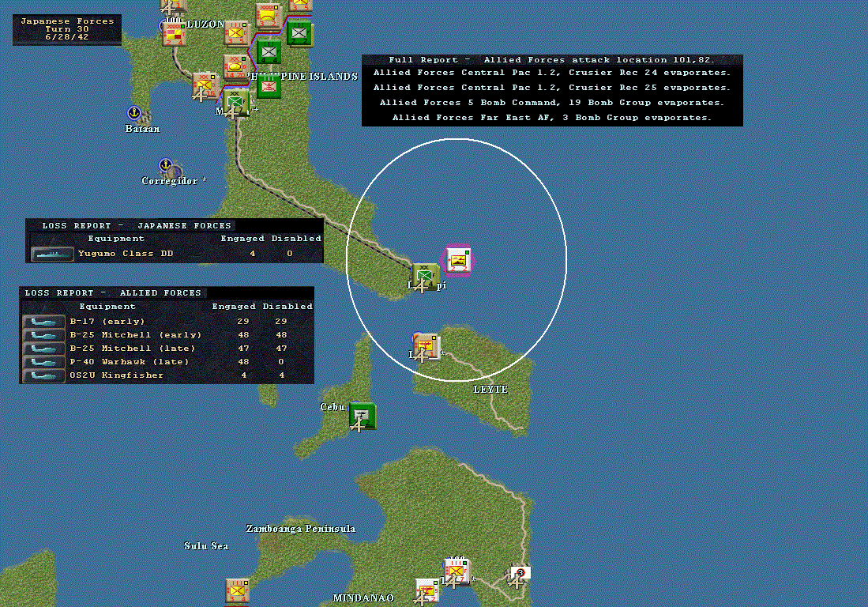Select the white infantry regiment marked 7
The image size is (868, 607).
point(457,571)
